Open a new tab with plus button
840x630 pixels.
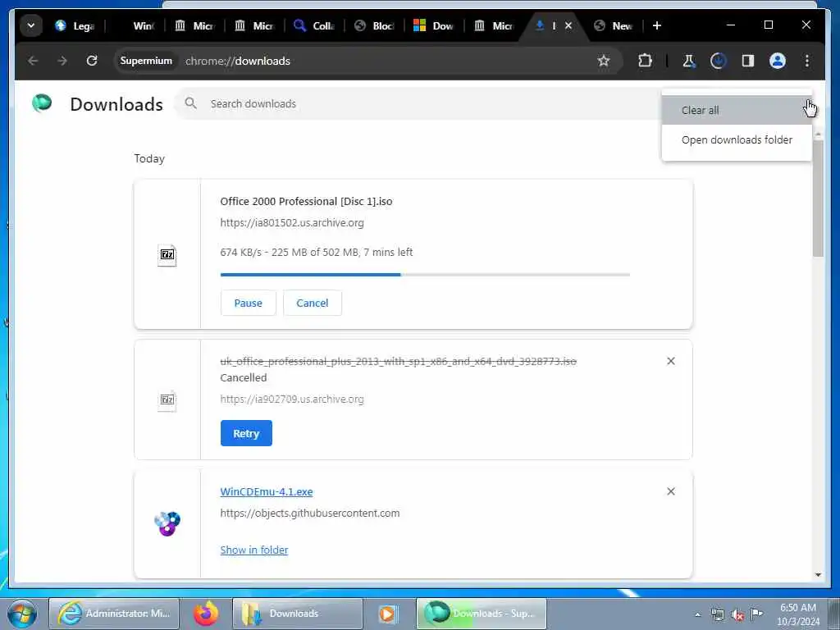[x=657, y=25]
